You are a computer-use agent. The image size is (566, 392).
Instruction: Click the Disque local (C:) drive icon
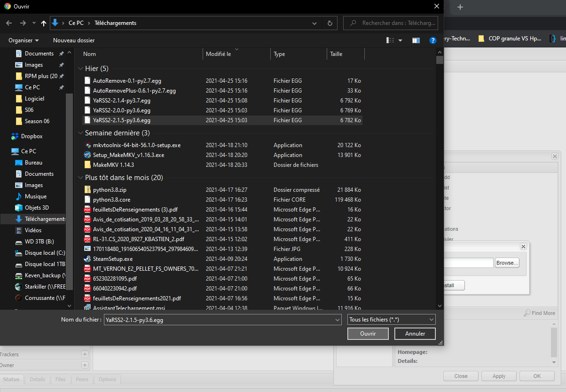pyautogui.click(x=19, y=253)
